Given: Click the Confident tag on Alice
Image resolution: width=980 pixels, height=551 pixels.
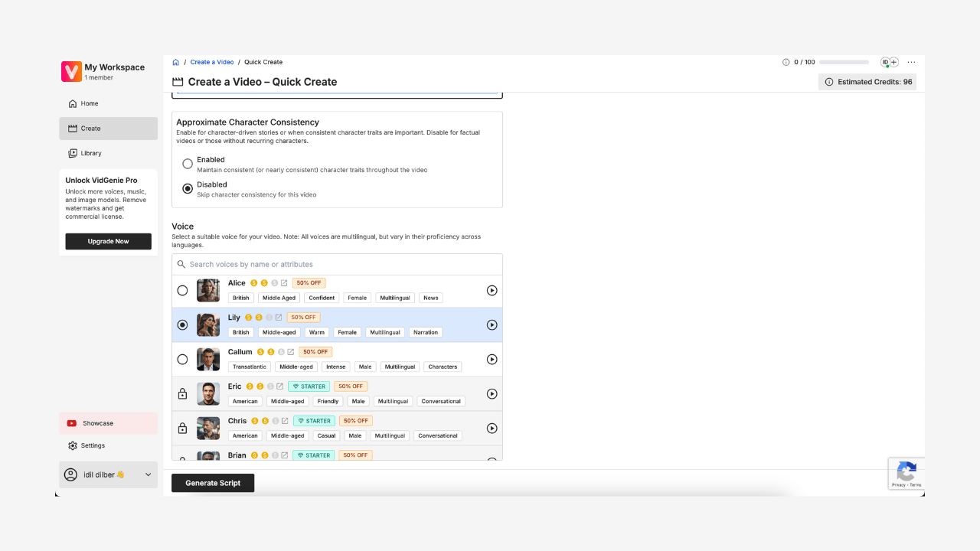Looking at the screenshot, I should point(322,298).
